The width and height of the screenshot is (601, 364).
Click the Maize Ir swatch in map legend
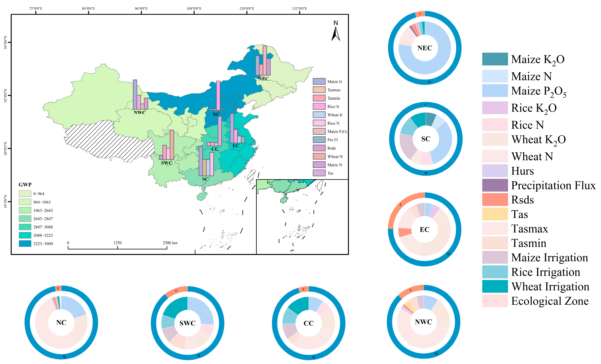tap(319, 81)
